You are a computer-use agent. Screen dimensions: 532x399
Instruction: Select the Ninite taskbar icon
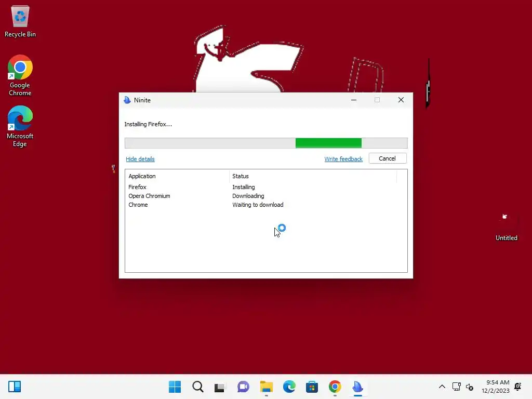(357, 387)
